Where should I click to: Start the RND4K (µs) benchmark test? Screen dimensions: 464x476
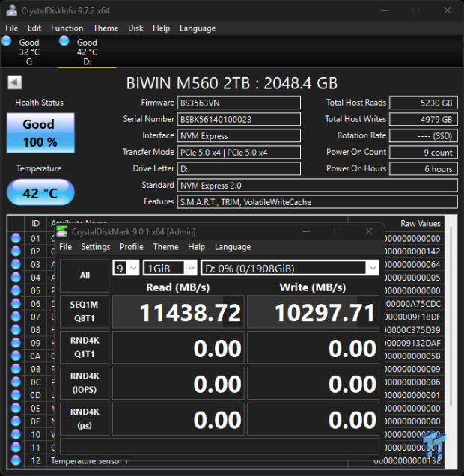(85, 419)
